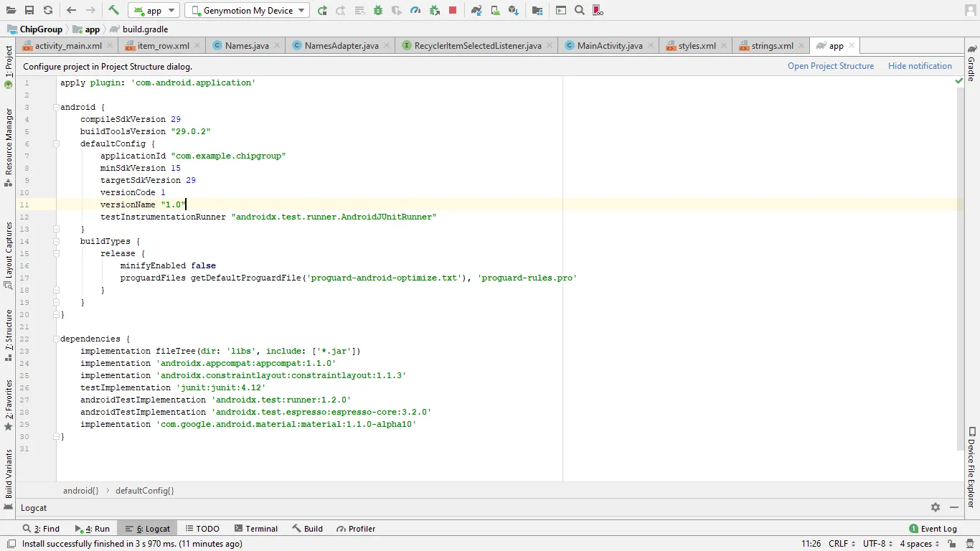
Task: Open the Event Log panel
Action: pos(933,529)
